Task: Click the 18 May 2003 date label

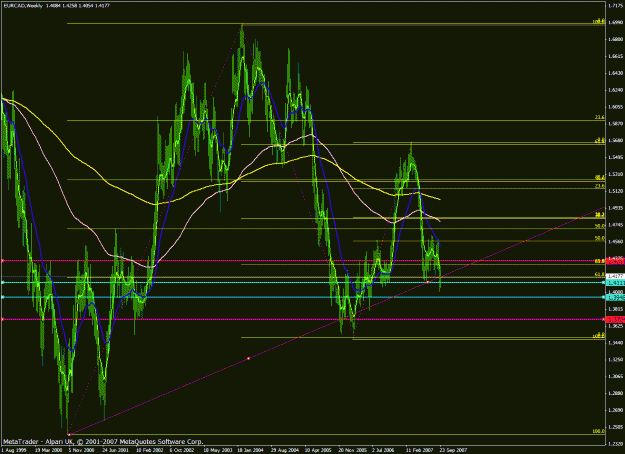Action: click(x=217, y=450)
